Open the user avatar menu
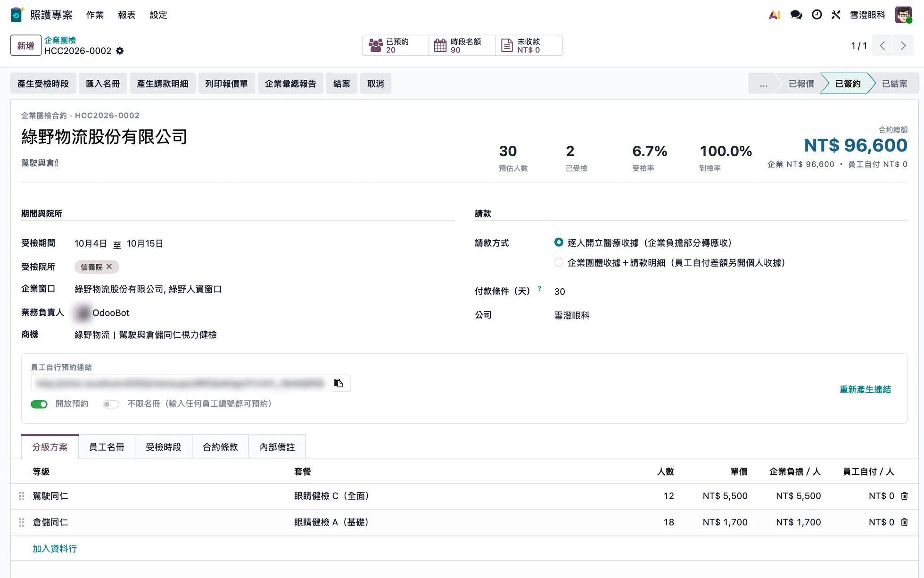 (904, 15)
